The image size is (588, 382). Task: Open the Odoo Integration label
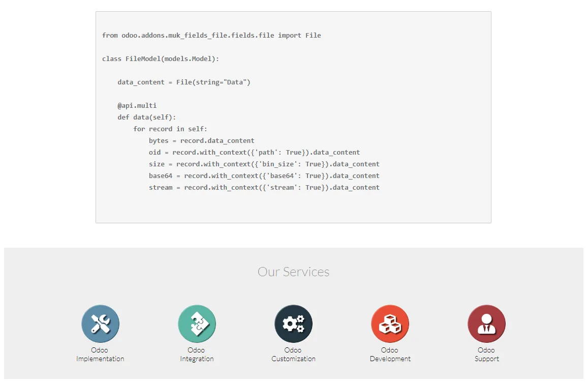[x=197, y=354]
